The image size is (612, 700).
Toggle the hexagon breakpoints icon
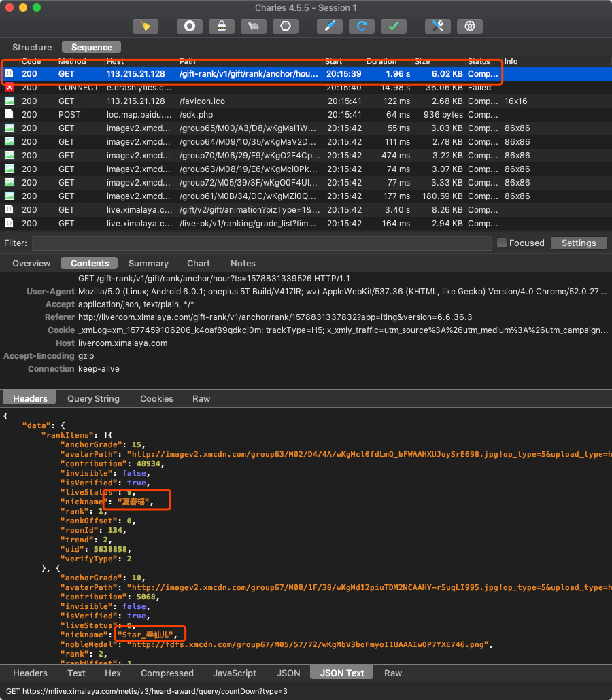tap(286, 26)
